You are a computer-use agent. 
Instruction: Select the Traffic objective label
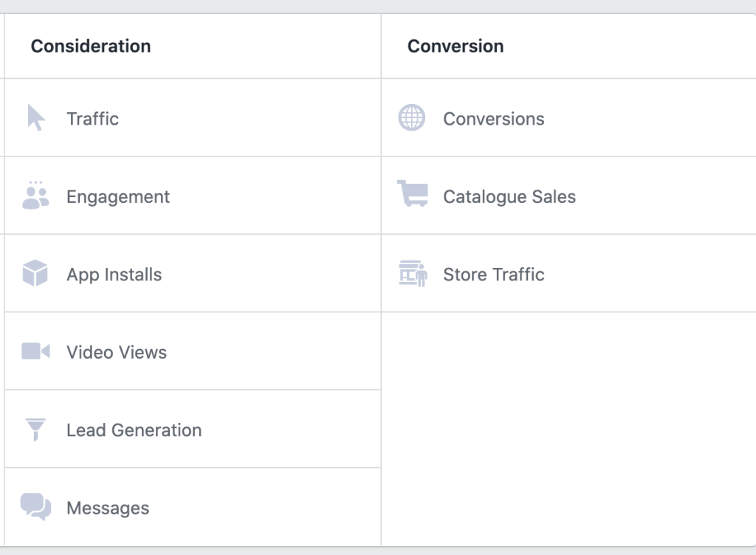(92, 119)
